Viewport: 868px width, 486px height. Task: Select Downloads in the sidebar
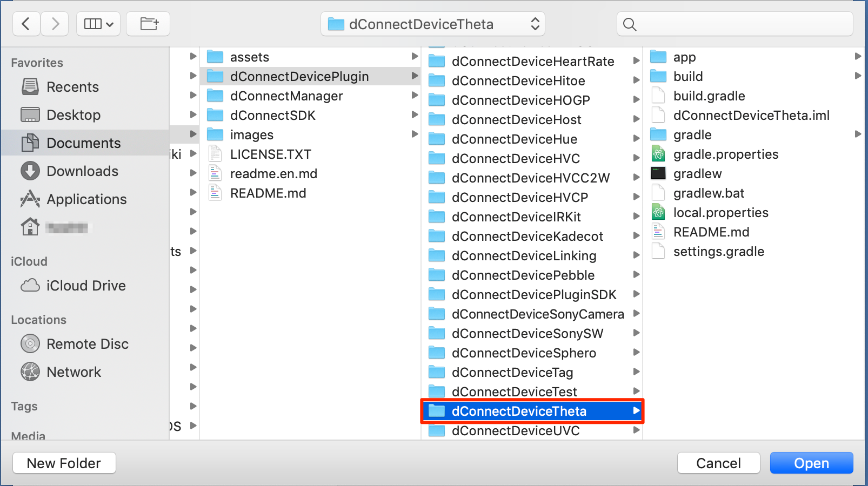(x=82, y=171)
